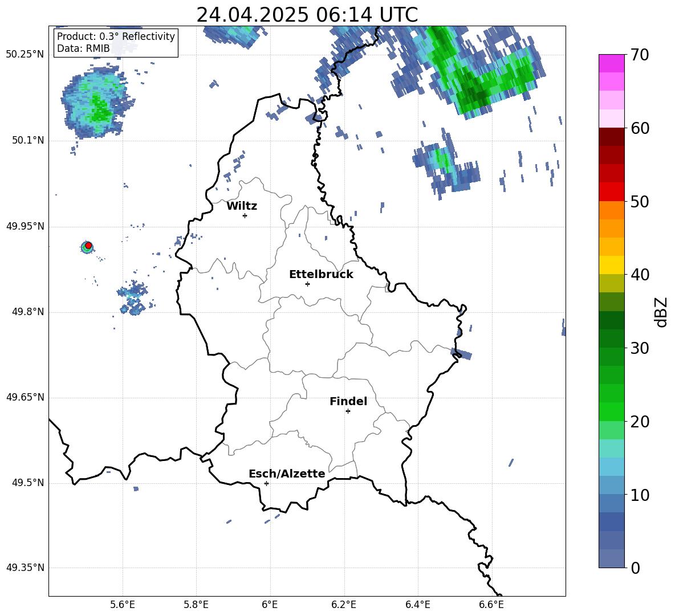Click the dBZ colorbar axis label
The image size is (675, 616).
[x=661, y=312]
